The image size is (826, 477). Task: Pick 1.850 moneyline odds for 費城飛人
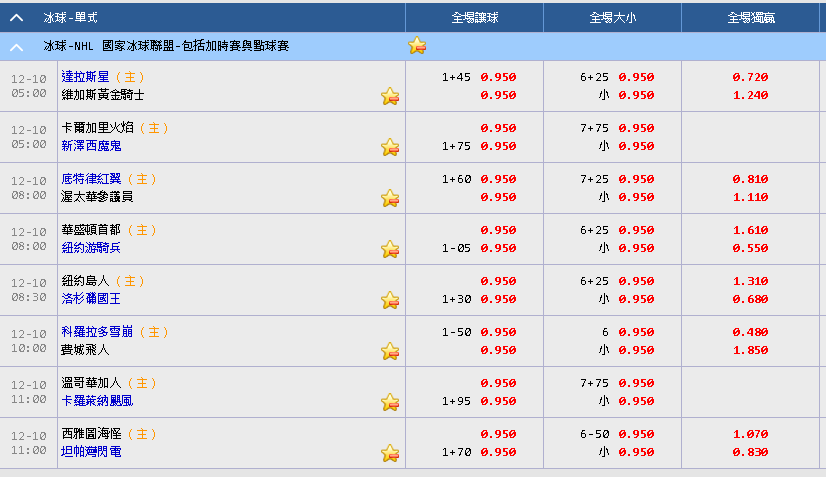[750, 351]
